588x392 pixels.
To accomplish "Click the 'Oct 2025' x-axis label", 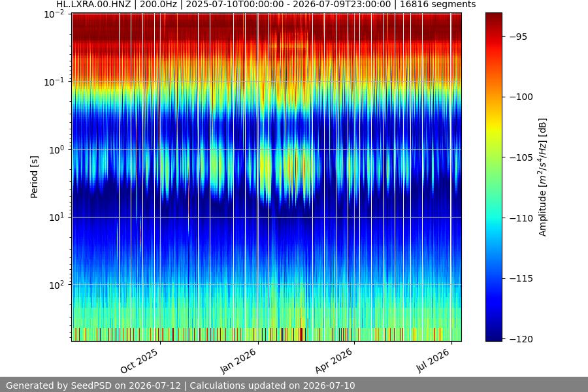I will [139, 361].
